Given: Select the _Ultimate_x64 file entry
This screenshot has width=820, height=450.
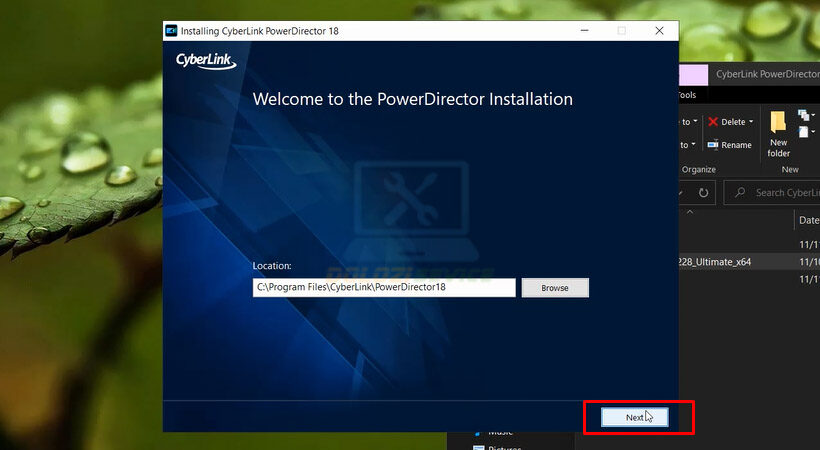Looking at the screenshot, I should pos(714,262).
